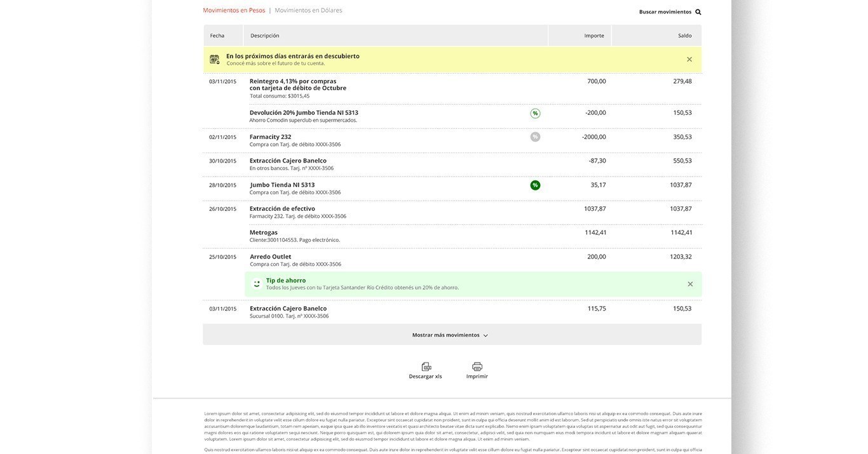The height and width of the screenshot is (454, 868).
Task: Close the yellow overdraft warning banner
Action: (689, 59)
